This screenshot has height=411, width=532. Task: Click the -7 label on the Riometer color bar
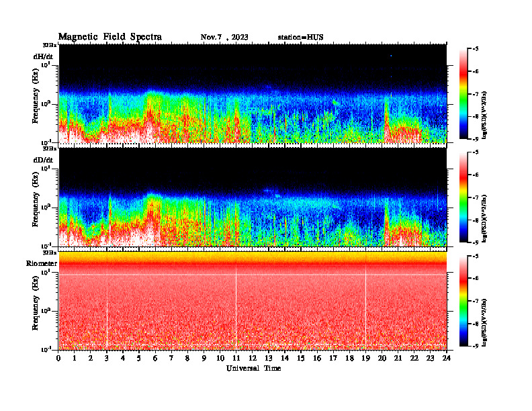476,301
